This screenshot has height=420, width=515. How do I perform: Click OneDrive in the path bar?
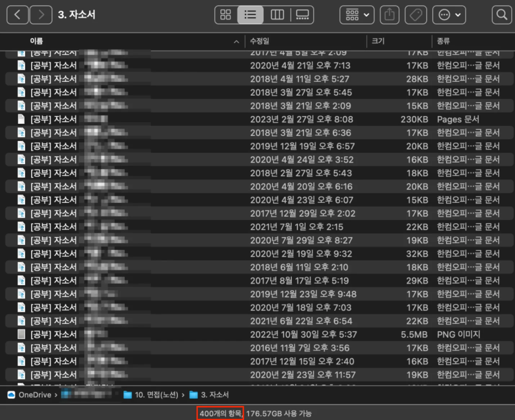coord(35,395)
